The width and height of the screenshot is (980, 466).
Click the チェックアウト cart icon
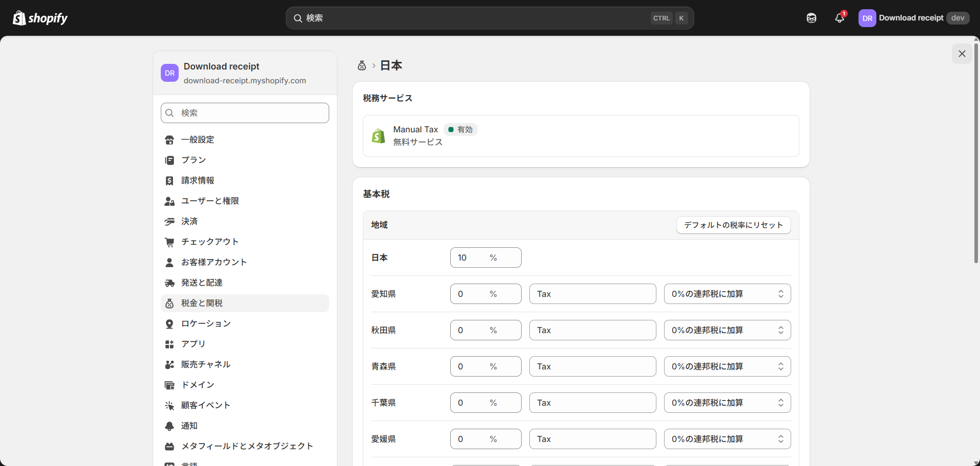[169, 242]
